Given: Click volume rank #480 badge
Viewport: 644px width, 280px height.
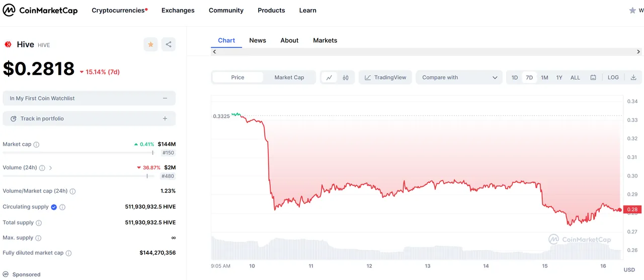Looking at the screenshot, I should tap(168, 176).
